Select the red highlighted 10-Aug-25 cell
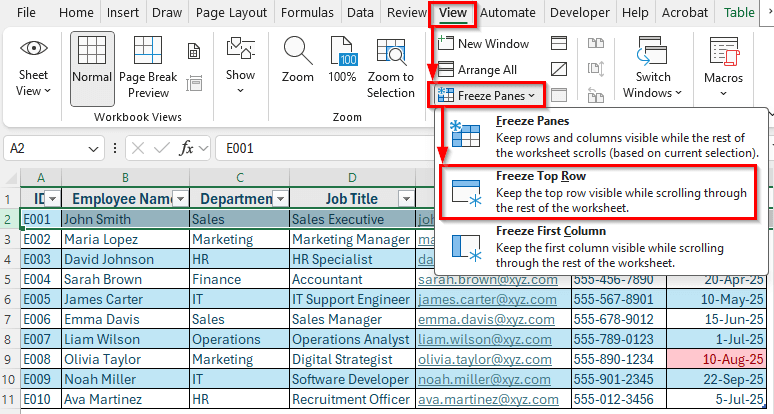This screenshot has width=774, height=414. point(716,359)
